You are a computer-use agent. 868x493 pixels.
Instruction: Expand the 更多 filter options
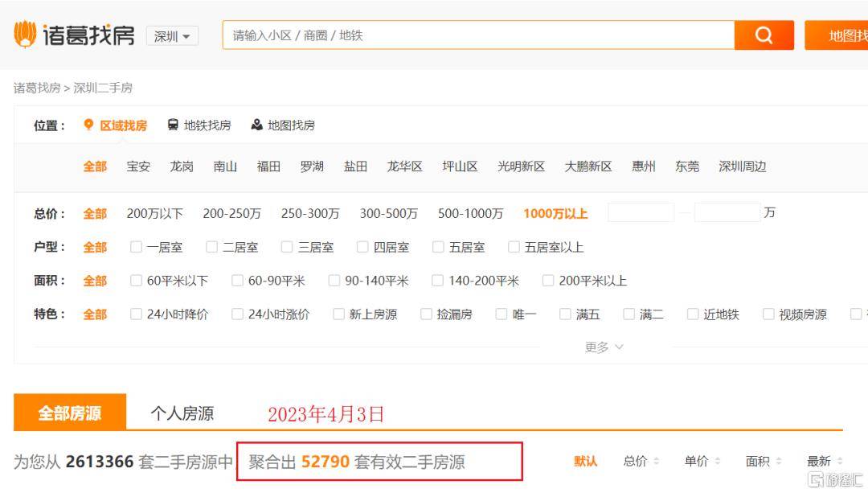pos(604,347)
